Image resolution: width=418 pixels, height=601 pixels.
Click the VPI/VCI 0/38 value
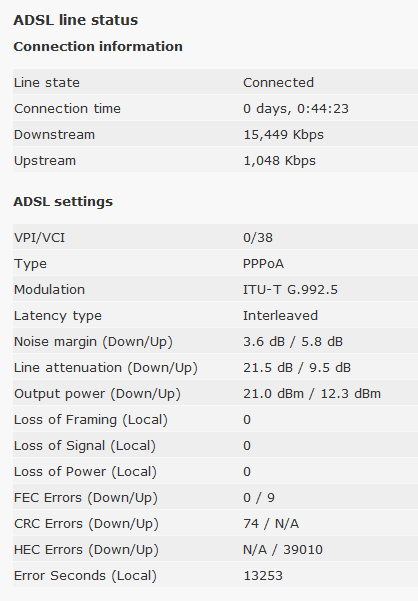click(258, 238)
